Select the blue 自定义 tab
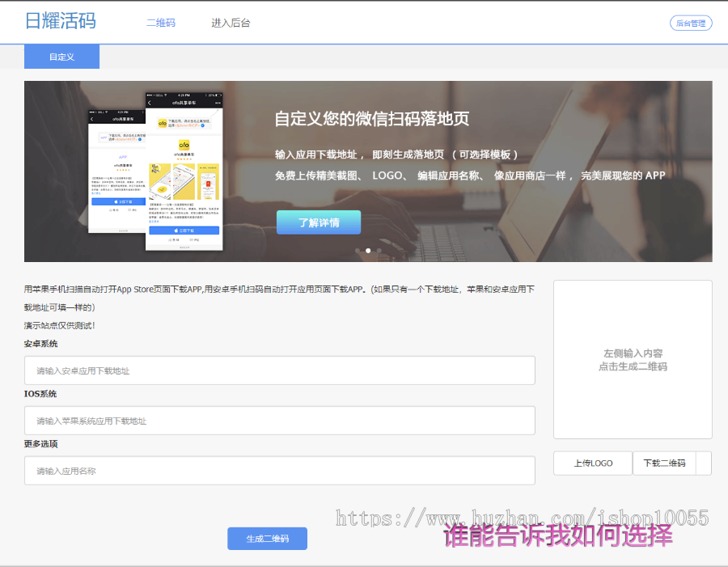 (61, 56)
